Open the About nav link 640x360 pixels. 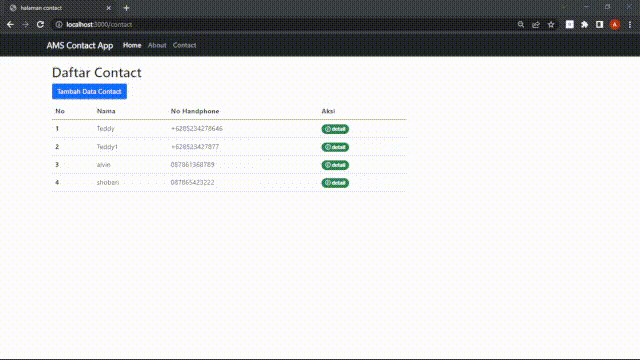157,45
